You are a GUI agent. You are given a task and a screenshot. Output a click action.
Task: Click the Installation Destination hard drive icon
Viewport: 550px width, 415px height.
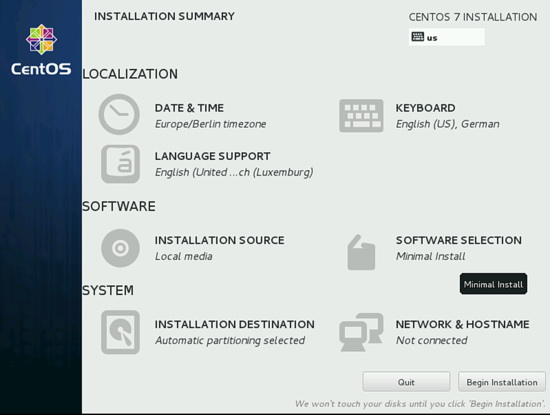[x=120, y=332]
